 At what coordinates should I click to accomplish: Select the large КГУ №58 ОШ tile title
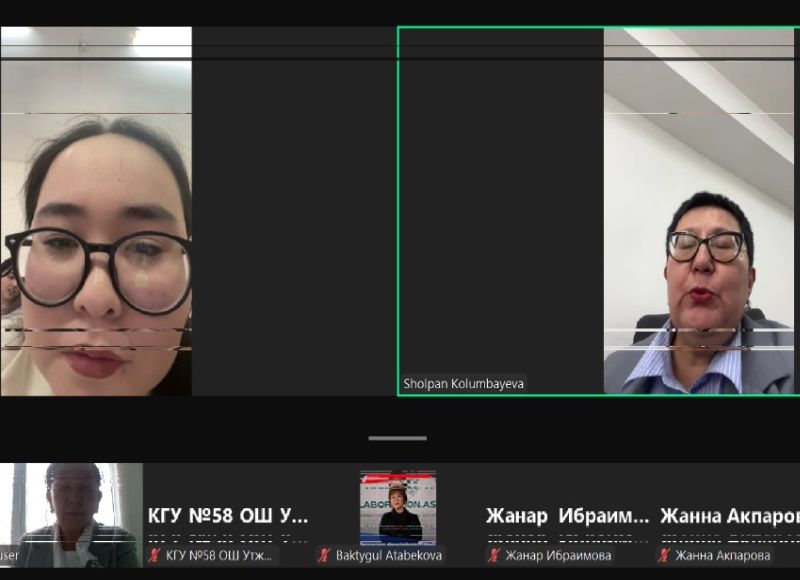(x=228, y=516)
